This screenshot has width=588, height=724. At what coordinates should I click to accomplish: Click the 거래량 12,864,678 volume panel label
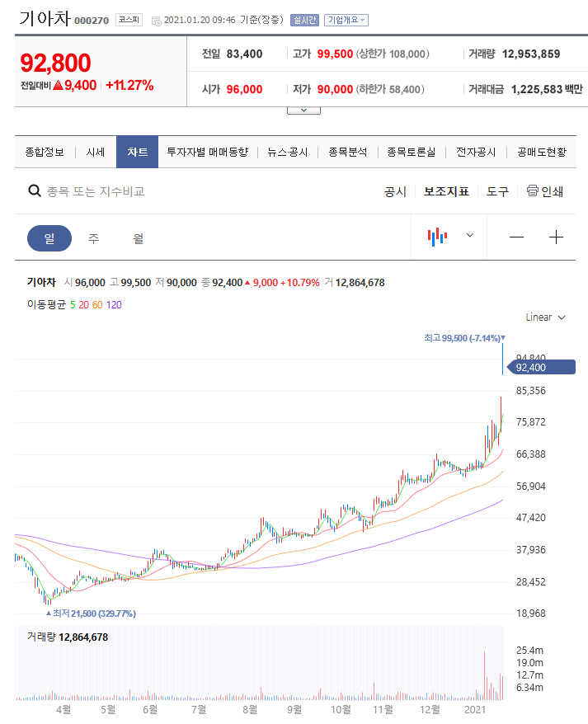(x=68, y=637)
